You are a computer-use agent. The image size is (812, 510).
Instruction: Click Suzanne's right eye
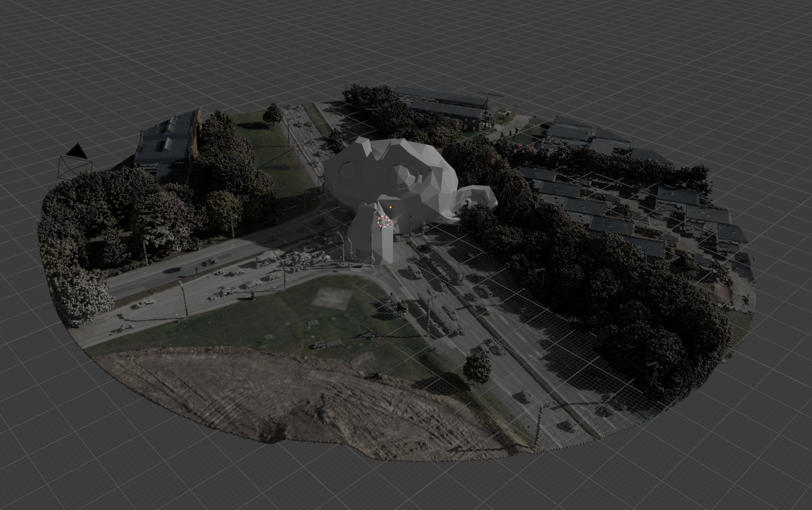click(x=402, y=172)
